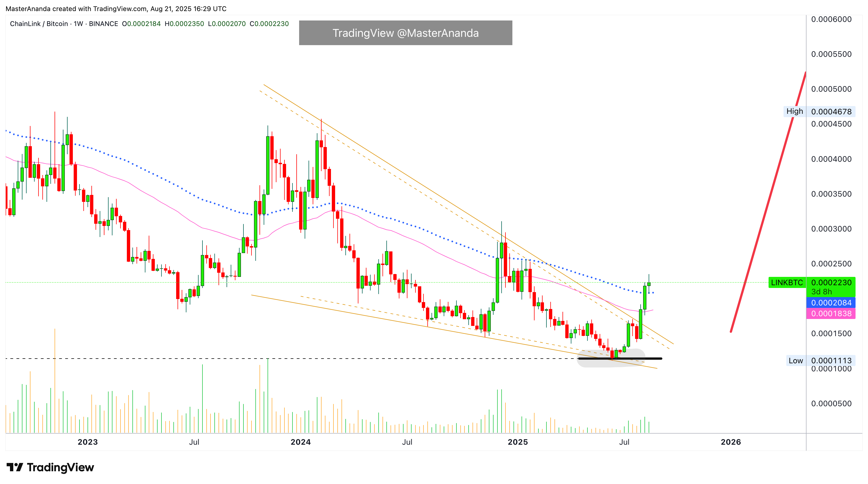Click the 0.0006000 price axis tick
This screenshot has height=484, width=868.
point(831,19)
